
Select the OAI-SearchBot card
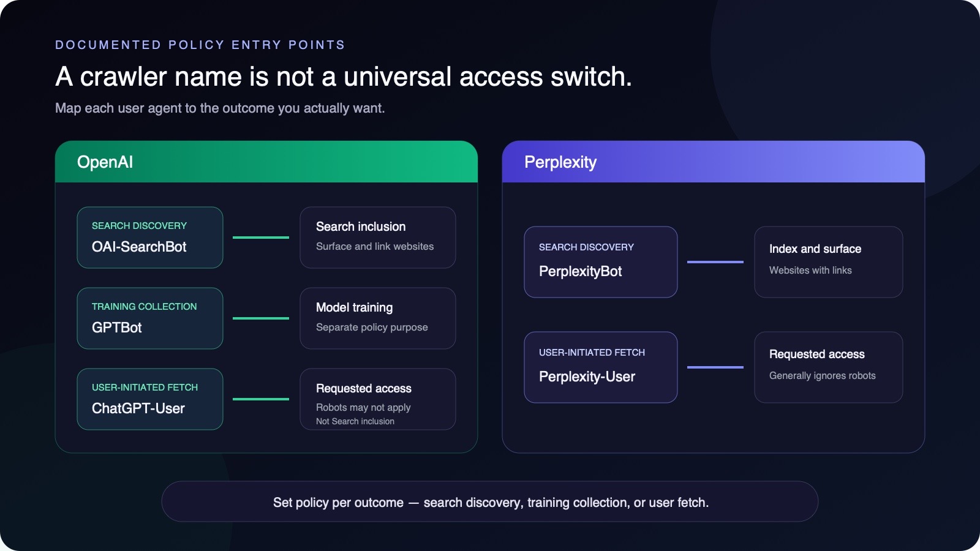[150, 238]
